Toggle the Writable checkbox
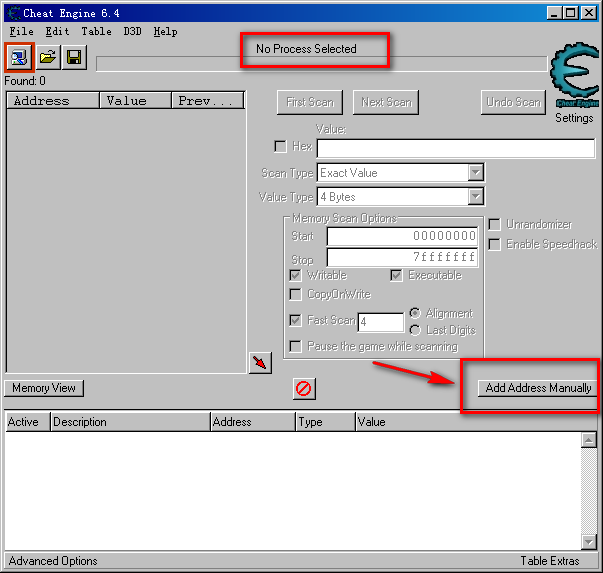603x573 pixels. (x=295, y=275)
